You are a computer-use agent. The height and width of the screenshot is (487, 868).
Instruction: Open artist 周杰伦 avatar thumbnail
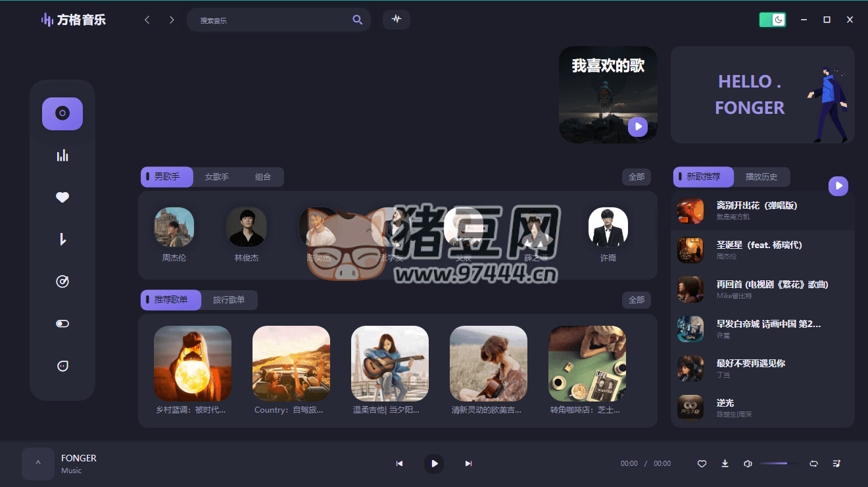click(174, 227)
